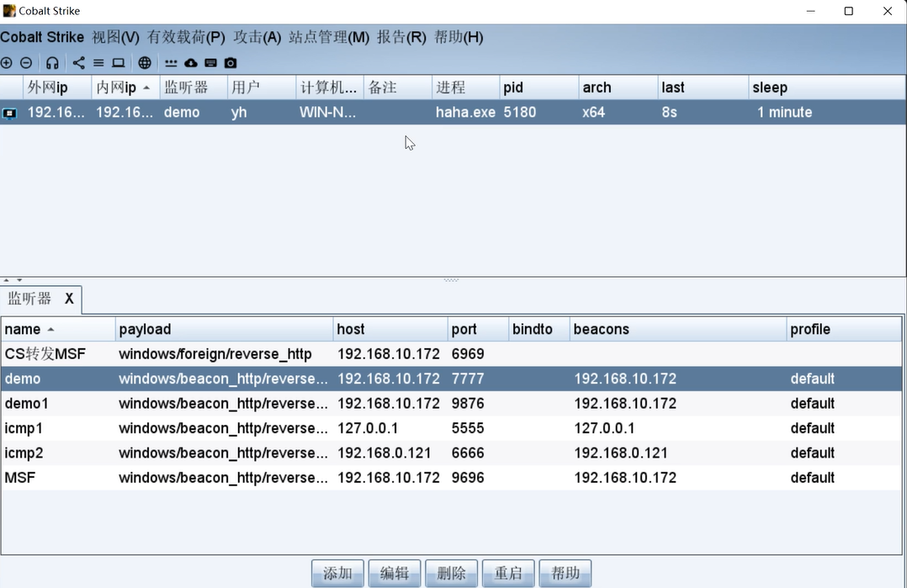This screenshot has height=588, width=907.
Task: Click the 添加 button
Action: tap(338, 573)
